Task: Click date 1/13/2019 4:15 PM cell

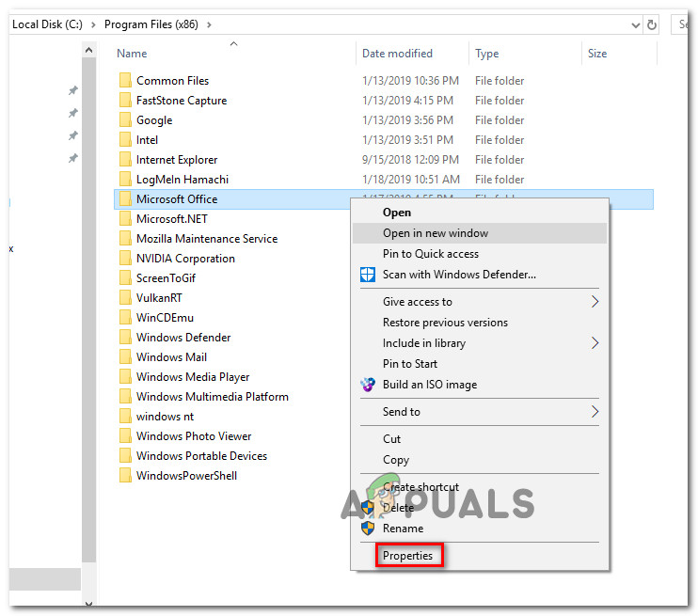Action: [x=407, y=100]
